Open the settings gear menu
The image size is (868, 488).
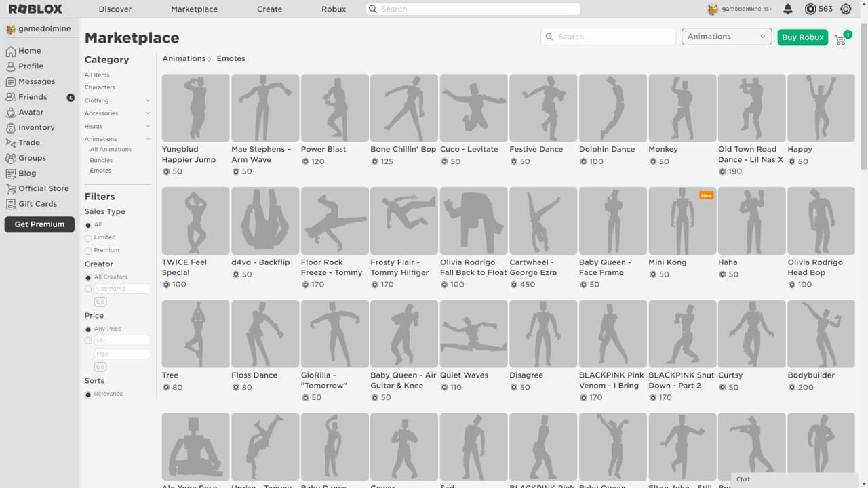point(846,9)
